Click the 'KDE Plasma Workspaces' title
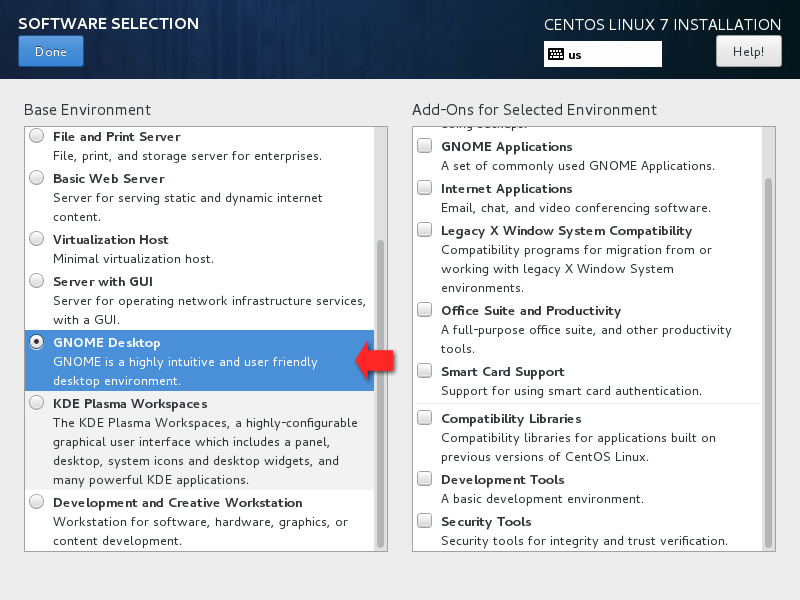 (130, 404)
